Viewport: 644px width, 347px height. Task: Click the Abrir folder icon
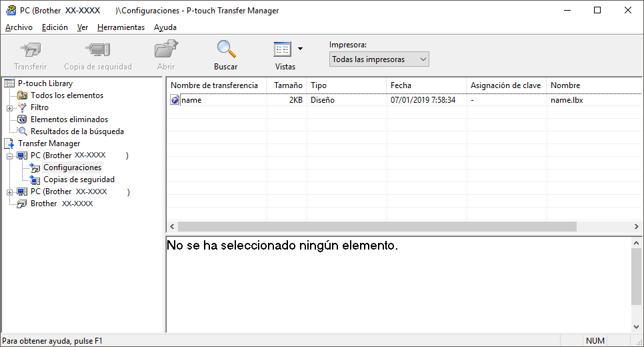coord(166,49)
